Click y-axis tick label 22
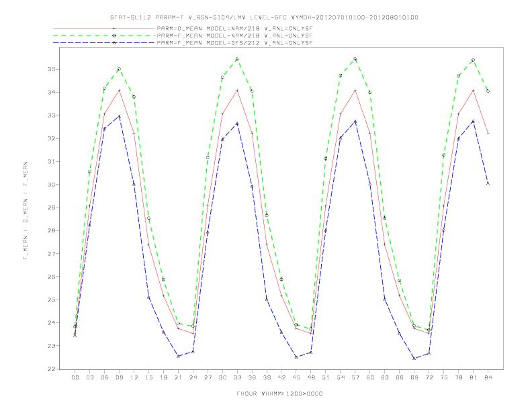The image size is (532, 411). (51, 369)
